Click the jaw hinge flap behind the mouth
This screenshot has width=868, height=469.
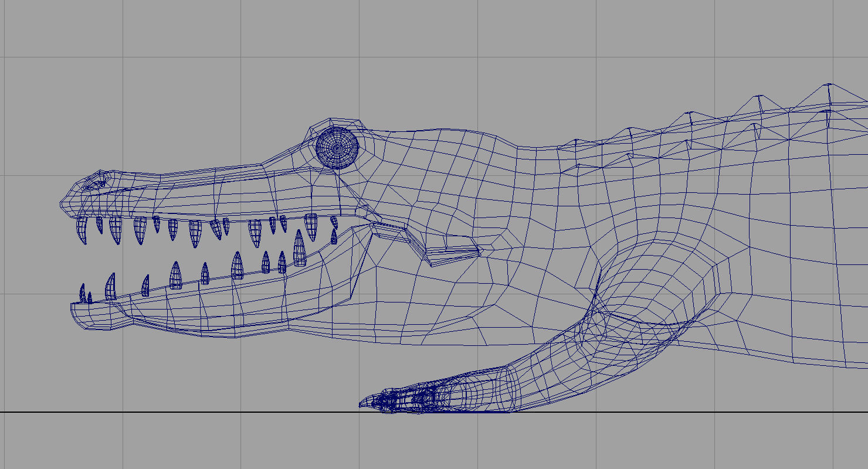(453, 253)
